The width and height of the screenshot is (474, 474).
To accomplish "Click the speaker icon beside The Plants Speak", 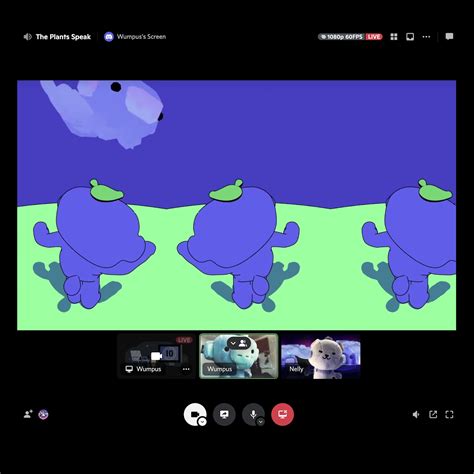I will [x=27, y=37].
